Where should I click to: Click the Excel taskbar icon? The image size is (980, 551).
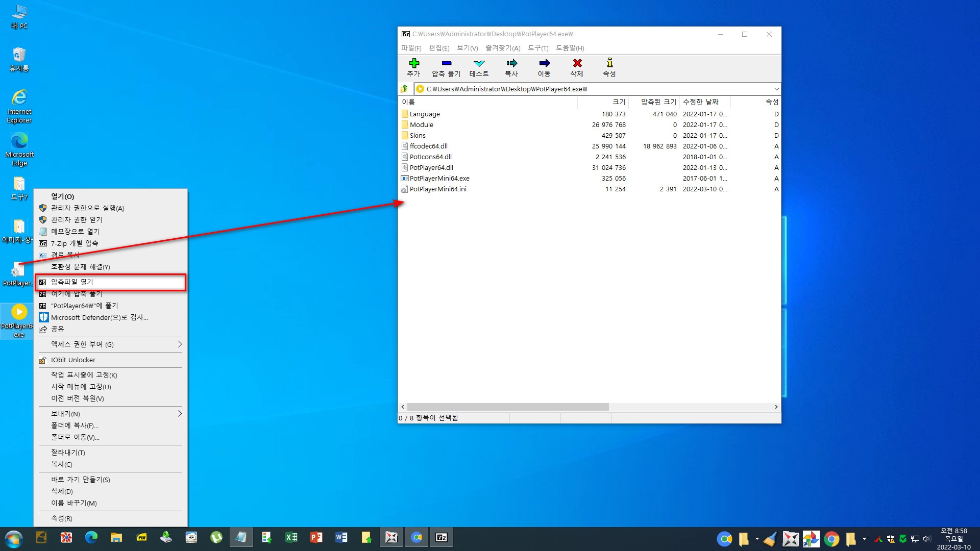click(291, 537)
